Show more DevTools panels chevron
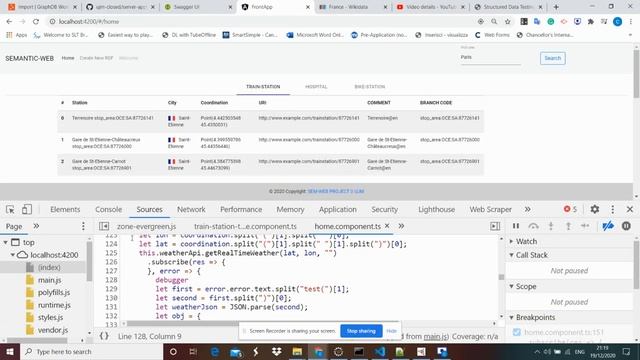 click(528, 209)
